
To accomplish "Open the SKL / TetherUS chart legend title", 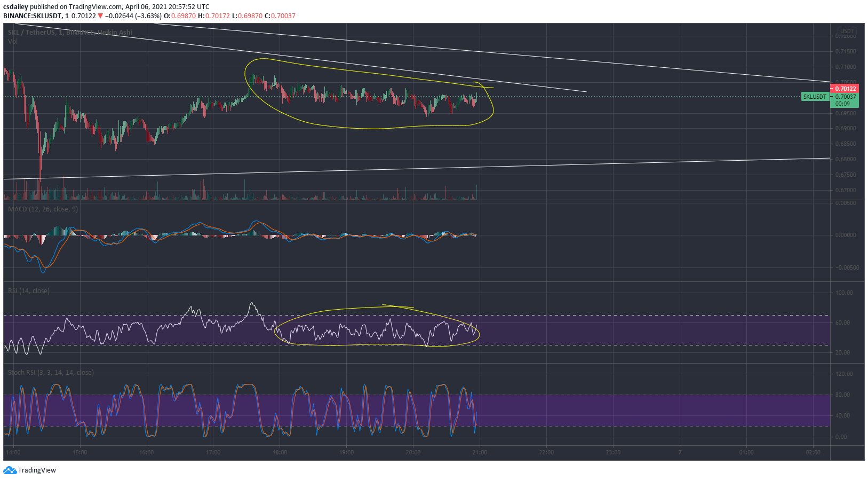I will (70, 33).
